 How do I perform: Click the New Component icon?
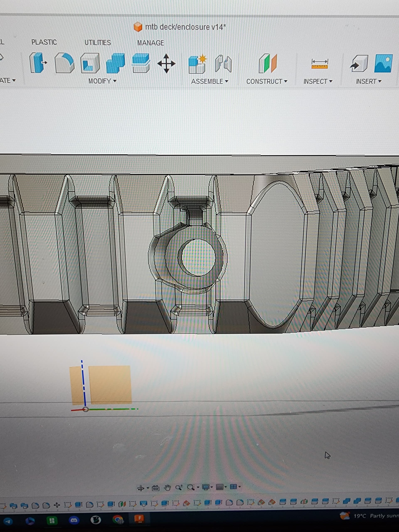click(x=197, y=64)
